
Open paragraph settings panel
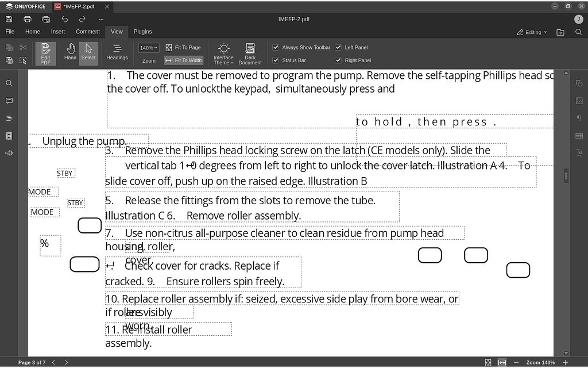click(x=579, y=118)
